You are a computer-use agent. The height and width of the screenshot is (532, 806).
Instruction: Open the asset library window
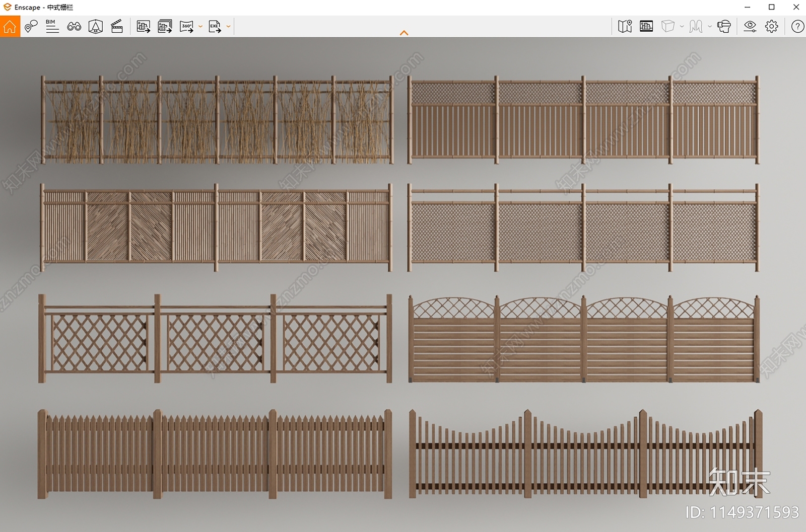[x=646, y=27]
